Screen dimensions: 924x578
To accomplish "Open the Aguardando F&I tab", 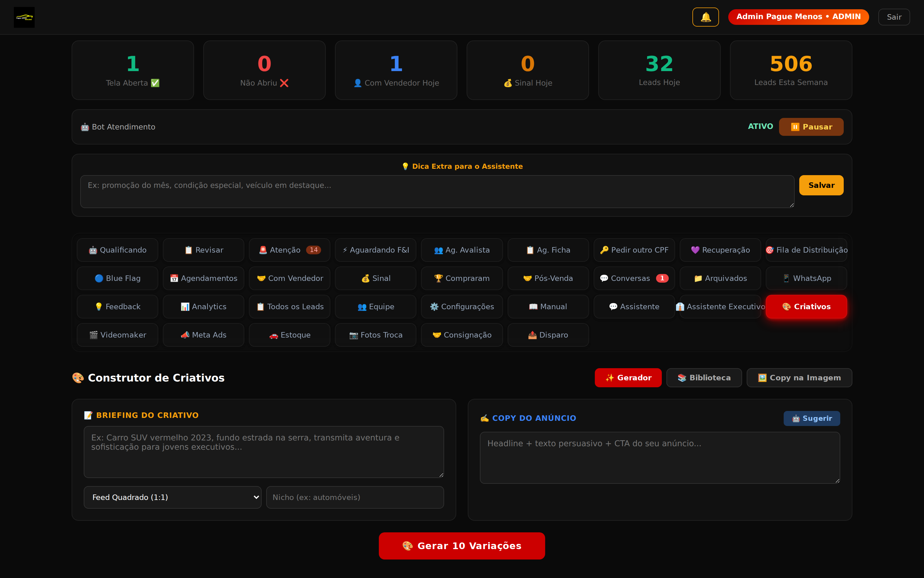I will (x=376, y=250).
